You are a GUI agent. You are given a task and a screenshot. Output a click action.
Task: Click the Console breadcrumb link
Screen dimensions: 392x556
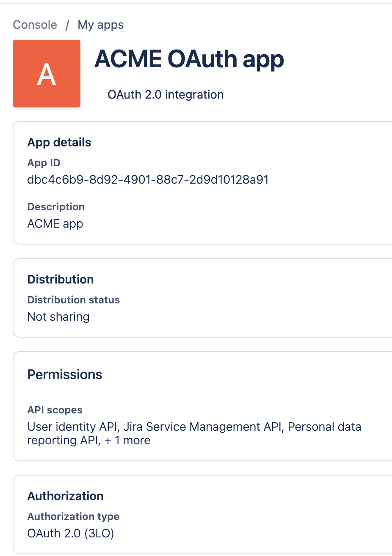pyautogui.click(x=35, y=25)
